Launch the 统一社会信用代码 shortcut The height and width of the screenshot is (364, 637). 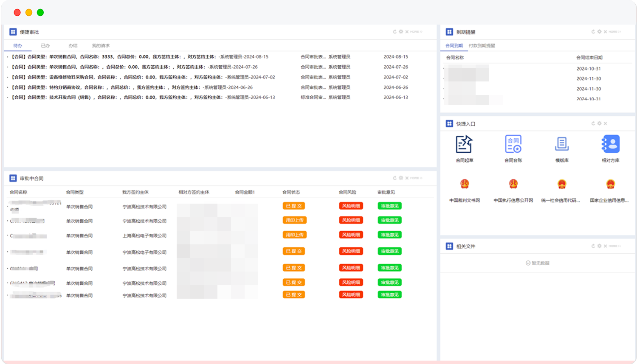point(562,184)
